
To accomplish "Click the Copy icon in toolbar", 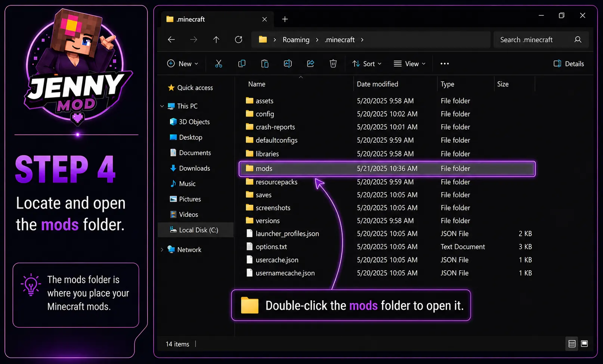I will (242, 64).
